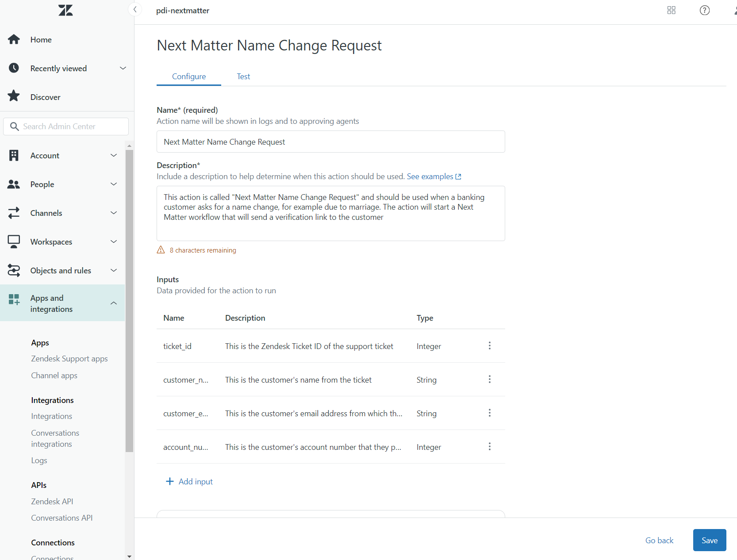The width and height of the screenshot is (737, 560).
Task: Expand the Recently viewed section
Action: [123, 68]
